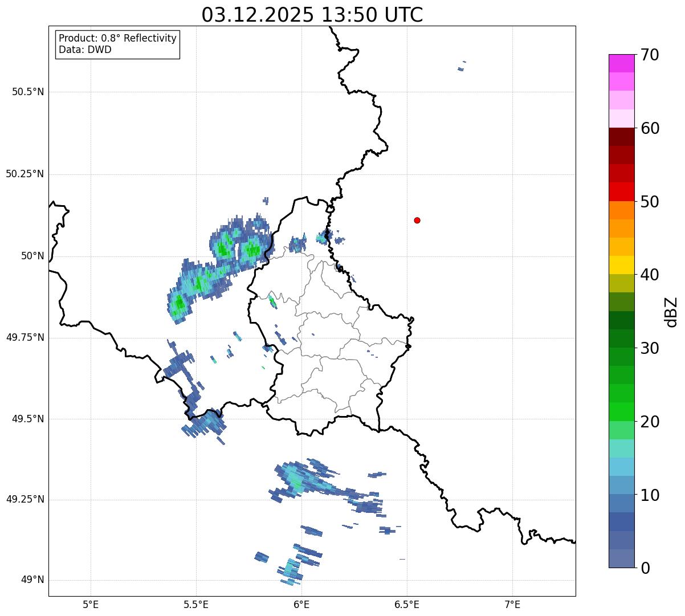Click the '5°E' longitude label
Viewport: 685px width, 616px height.
point(91,604)
